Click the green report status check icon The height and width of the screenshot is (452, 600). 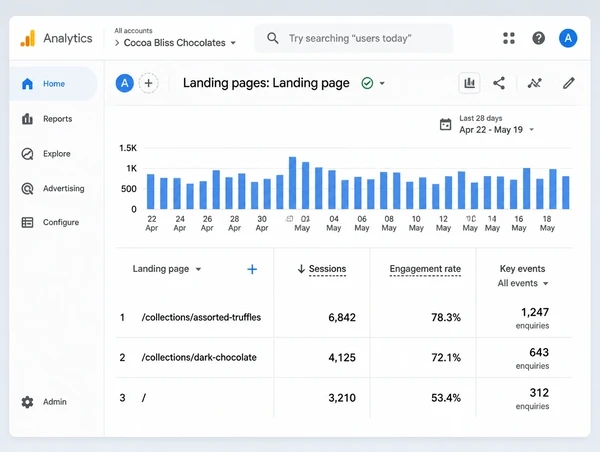367,83
